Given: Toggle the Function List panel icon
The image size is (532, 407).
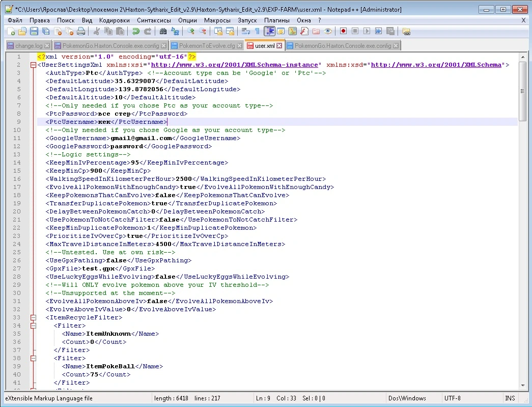Looking at the screenshot, I should click(x=304, y=32).
